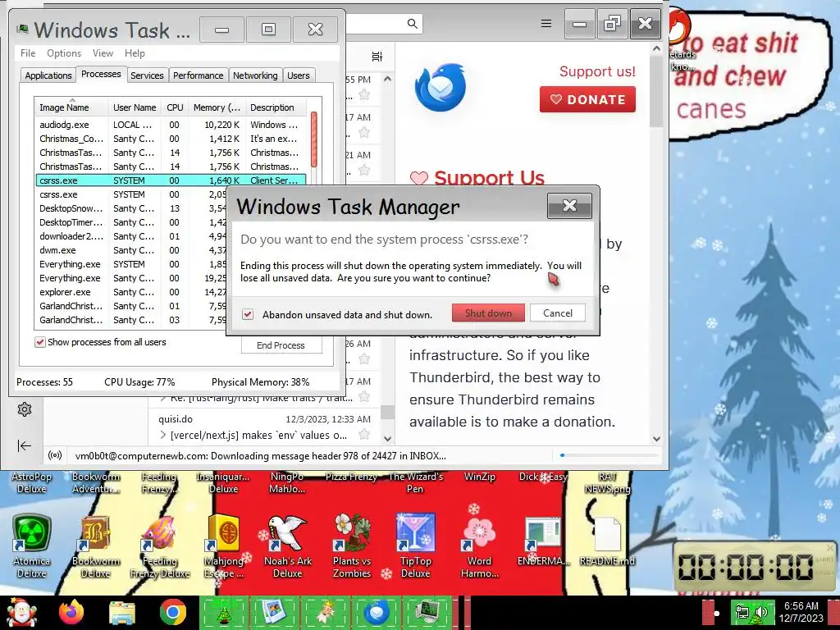Star the vercel/next.js message

(364, 435)
